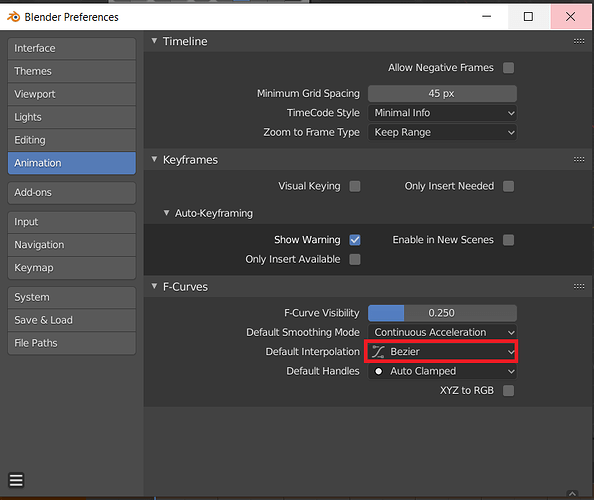Click the Bezier curve icon in interpolation field
Image resolution: width=594 pixels, height=500 pixels.
378,352
